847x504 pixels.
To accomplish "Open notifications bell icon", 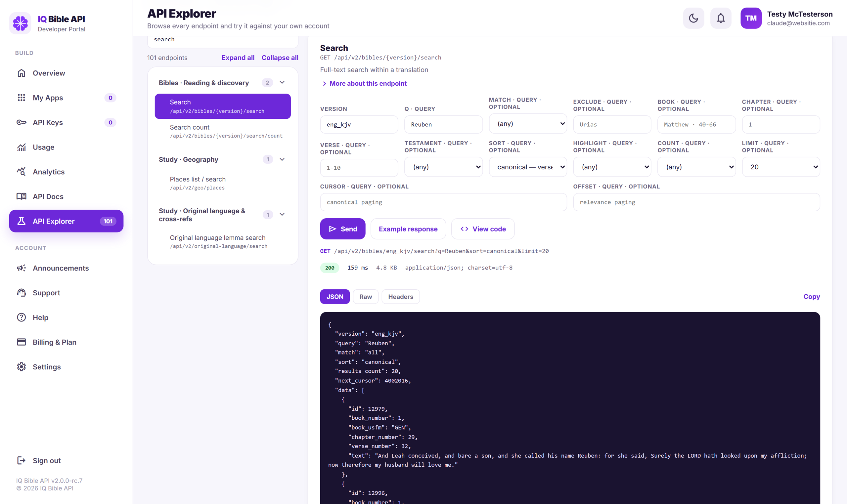I will click(720, 18).
